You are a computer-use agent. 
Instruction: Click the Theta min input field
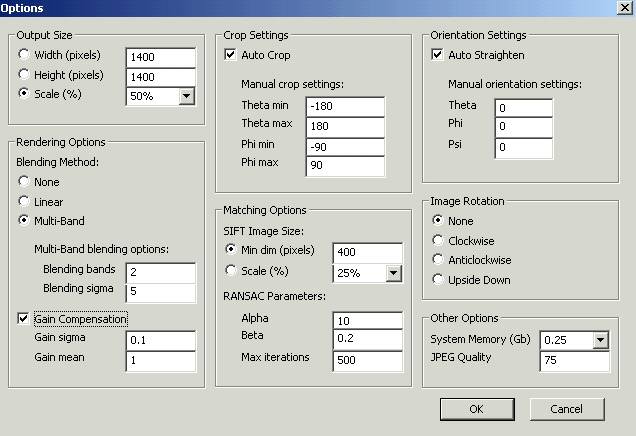coord(345,107)
